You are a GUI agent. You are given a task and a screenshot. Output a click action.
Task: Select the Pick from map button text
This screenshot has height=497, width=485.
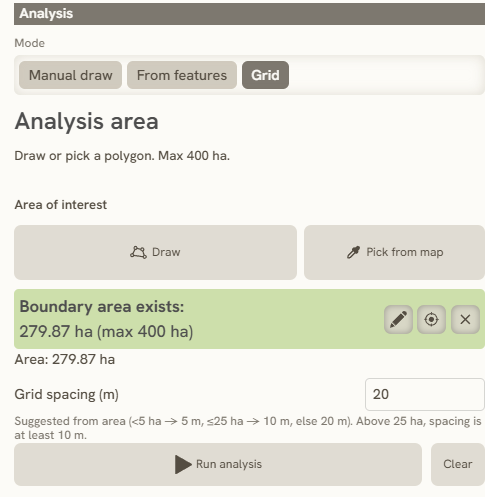pos(405,252)
